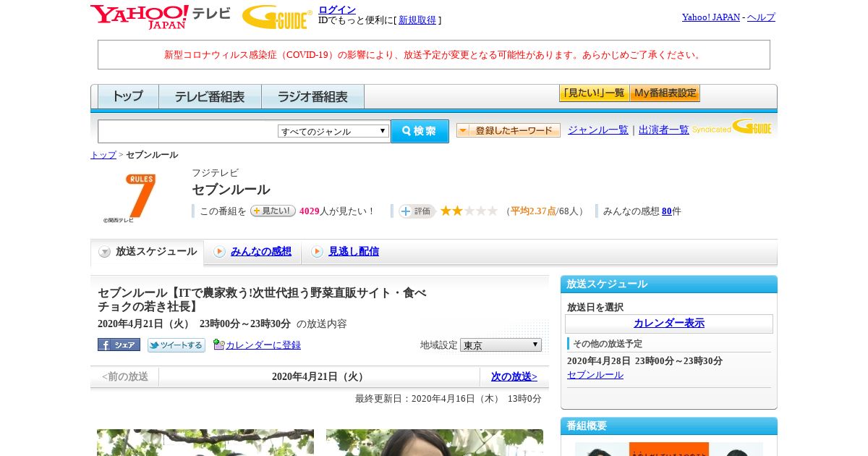Screen dimensions: 868x456
Task: Click the 出演者一覧 link
Action: pos(664,130)
